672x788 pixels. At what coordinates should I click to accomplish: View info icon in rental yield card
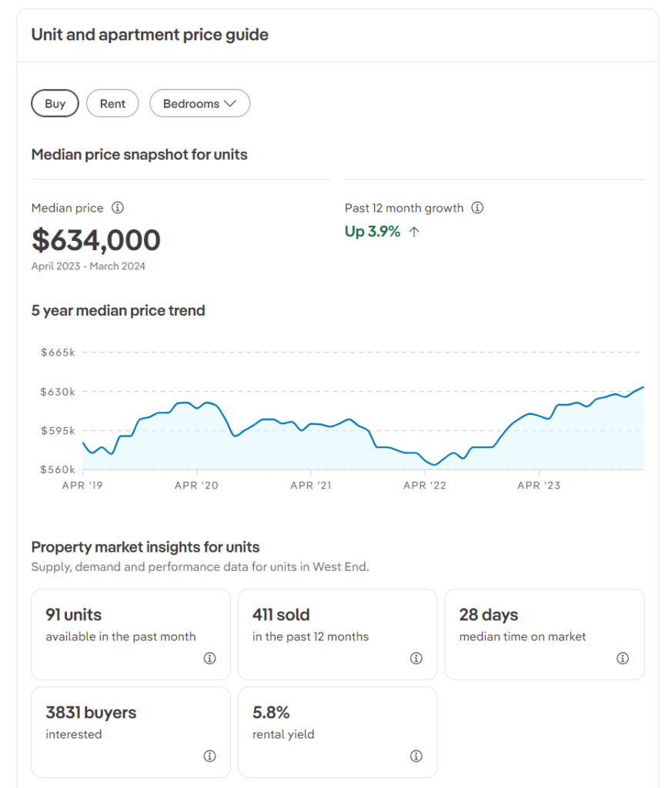[416, 756]
